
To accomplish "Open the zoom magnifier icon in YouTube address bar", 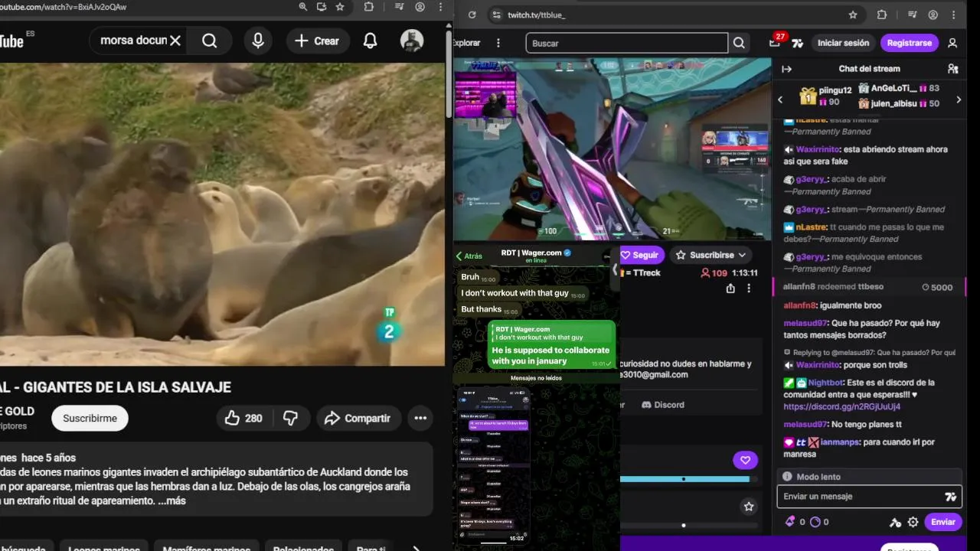I will (303, 7).
